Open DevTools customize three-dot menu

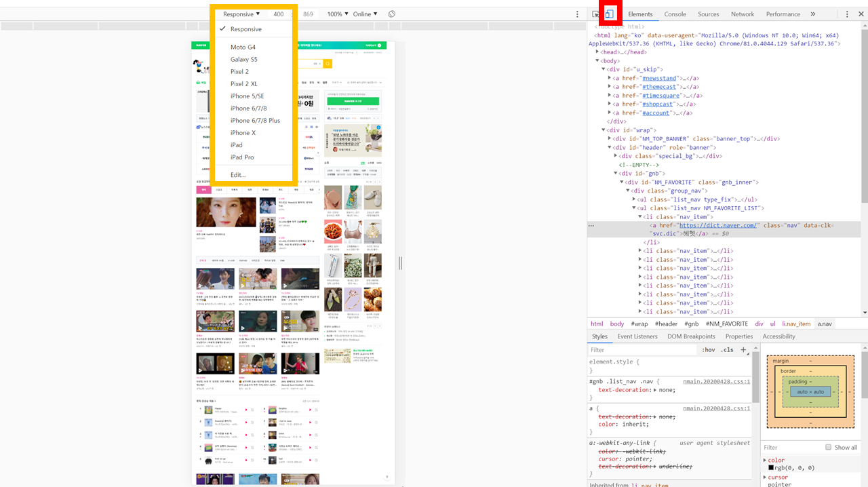(847, 14)
